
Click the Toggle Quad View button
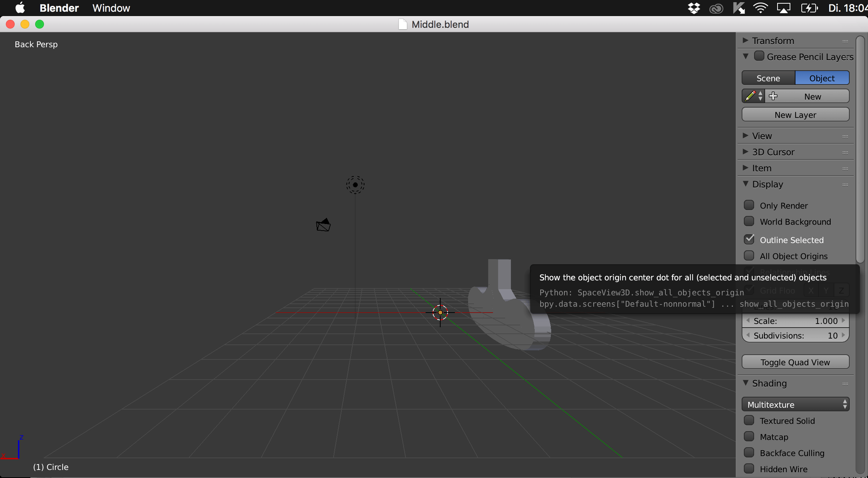(x=795, y=362)
